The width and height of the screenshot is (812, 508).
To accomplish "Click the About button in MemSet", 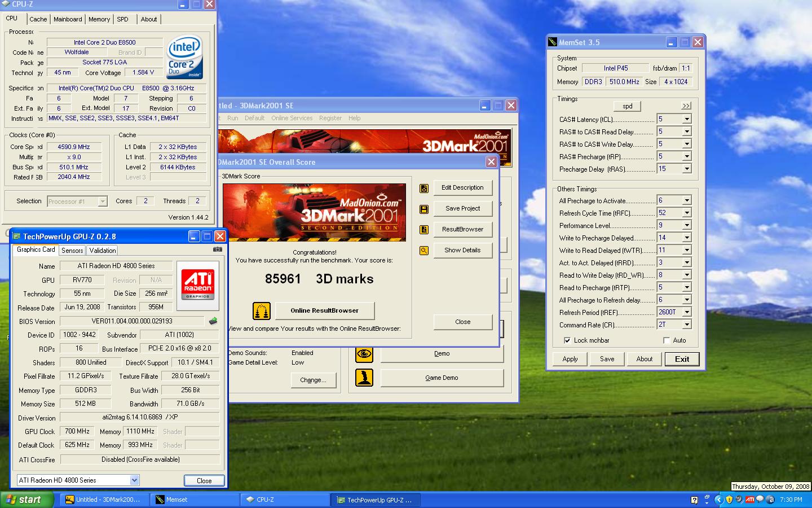I will pyautogui.click(x=644, y=359).
